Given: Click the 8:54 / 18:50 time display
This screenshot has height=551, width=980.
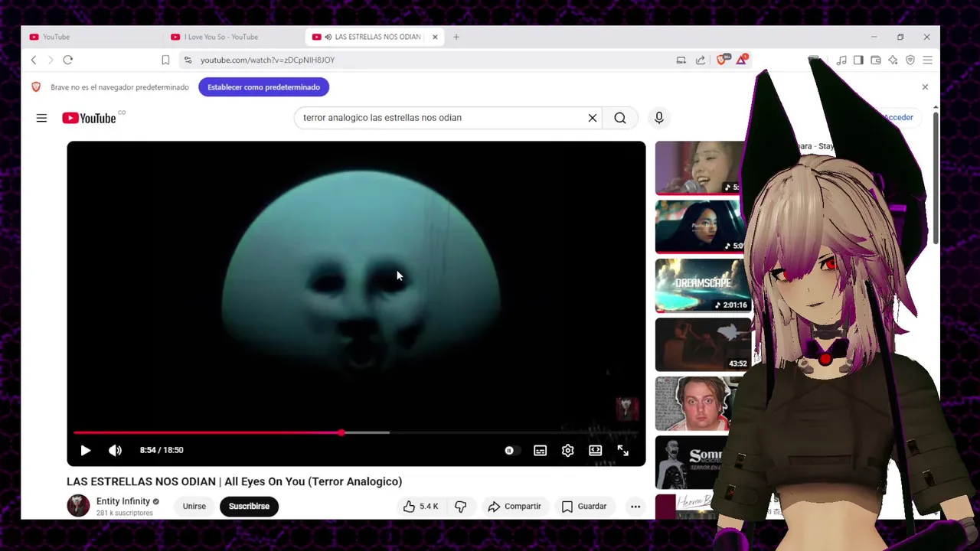Looking at the screenshot, I should [162, 450].
